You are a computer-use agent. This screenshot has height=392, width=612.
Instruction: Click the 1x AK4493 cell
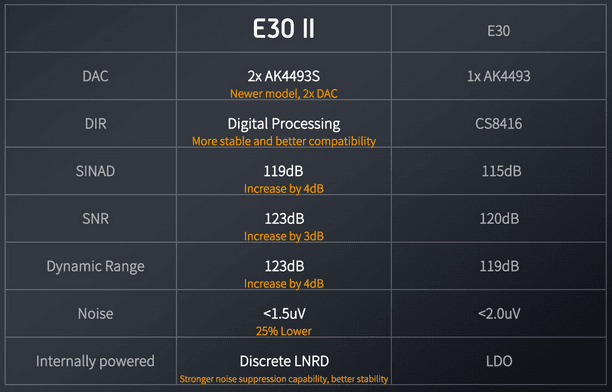pos(498,76)
